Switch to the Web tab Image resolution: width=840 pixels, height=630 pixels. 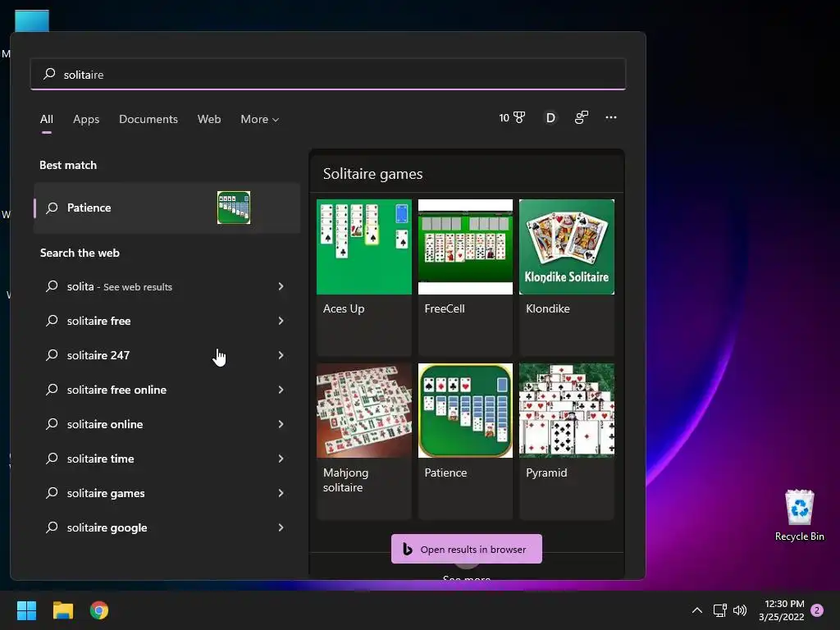tap(209, 120)
